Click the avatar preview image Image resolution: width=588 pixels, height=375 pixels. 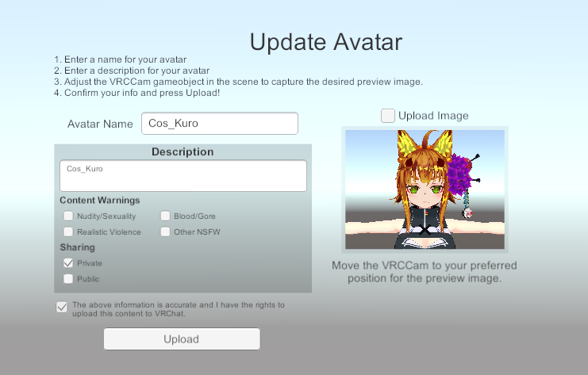[425, 189]
